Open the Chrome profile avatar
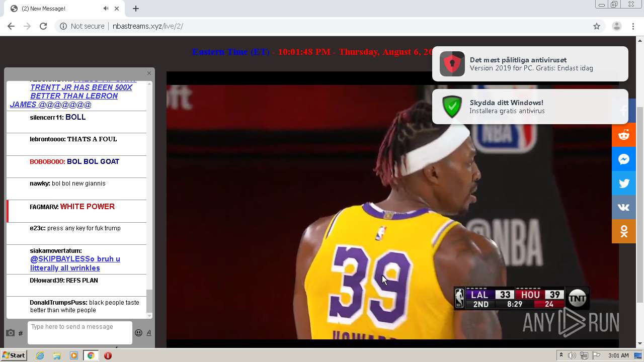This screenshot has height=362, width=644. [616, 26]
